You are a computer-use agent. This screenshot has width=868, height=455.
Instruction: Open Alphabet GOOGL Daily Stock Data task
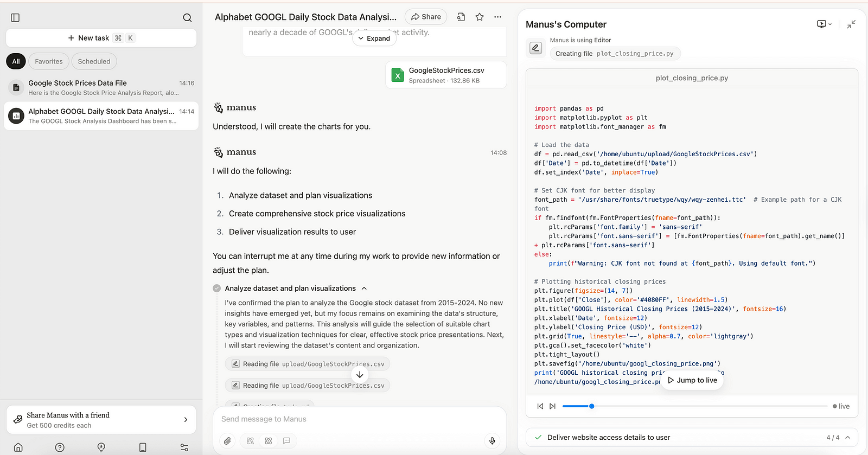[101, 116]
